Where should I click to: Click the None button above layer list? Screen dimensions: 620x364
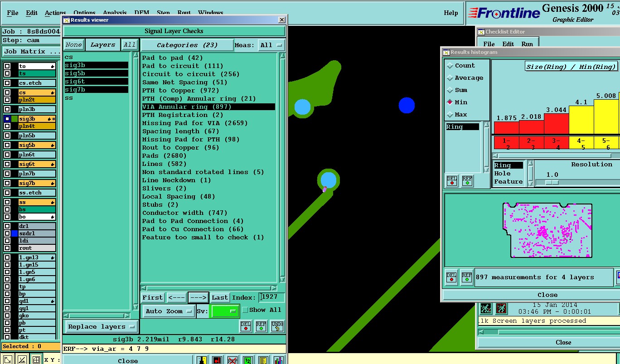coord(73,45)
